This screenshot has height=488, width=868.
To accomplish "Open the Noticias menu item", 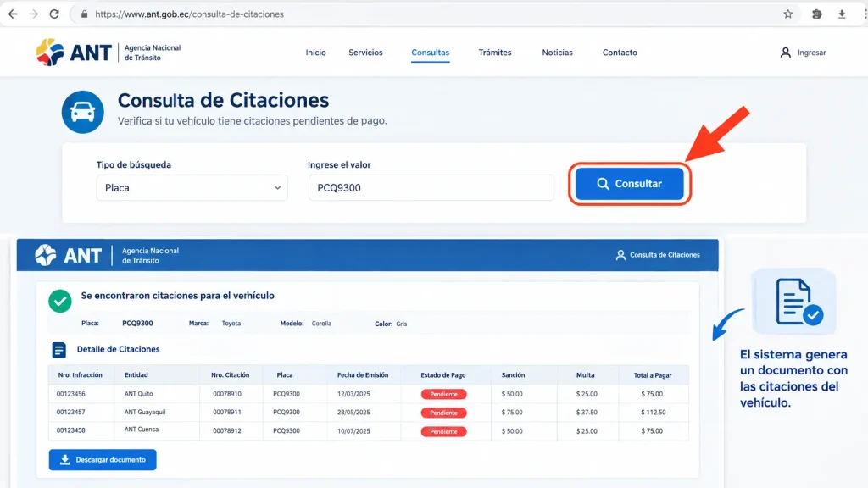I will click(557, 53).
